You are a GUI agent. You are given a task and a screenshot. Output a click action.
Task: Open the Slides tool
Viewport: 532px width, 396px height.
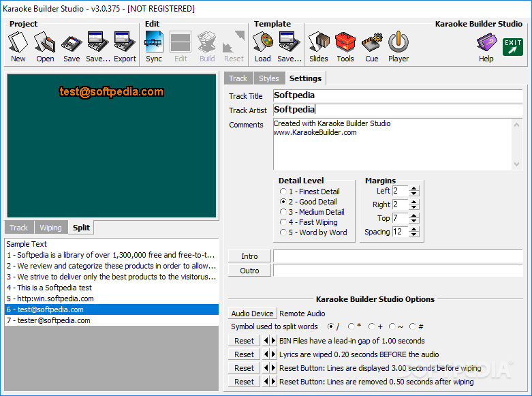pyautogui.click(x=319, y=46)
